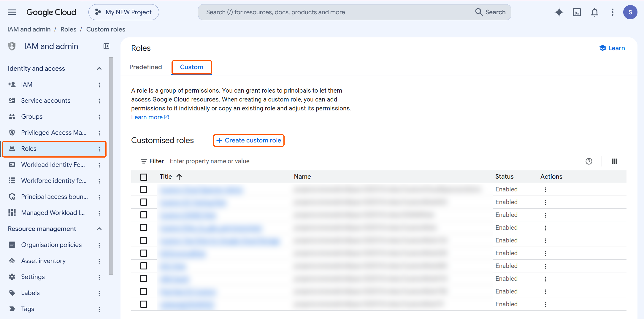Click the magnifier Search button
Viewport: 644px width, 319px height.
tap(491, 12)
